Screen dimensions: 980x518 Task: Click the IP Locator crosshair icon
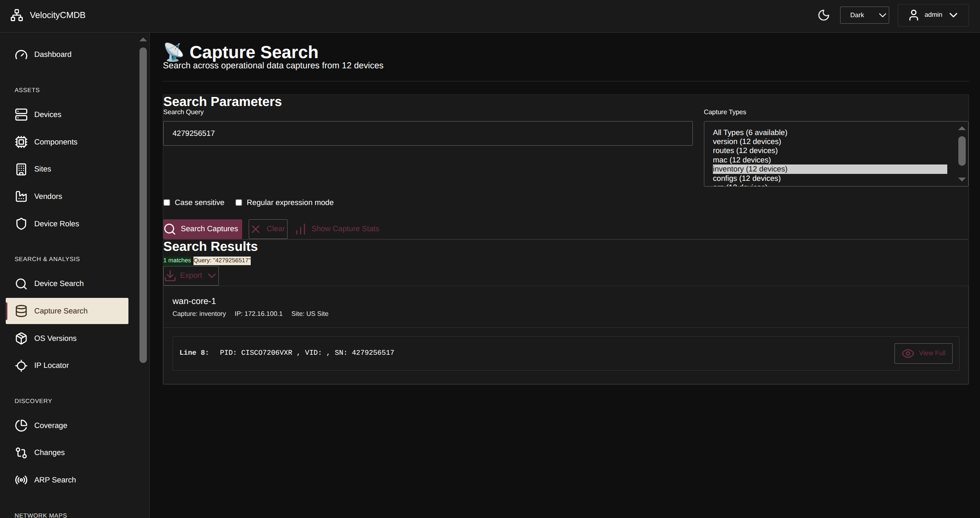click(21, 365)
